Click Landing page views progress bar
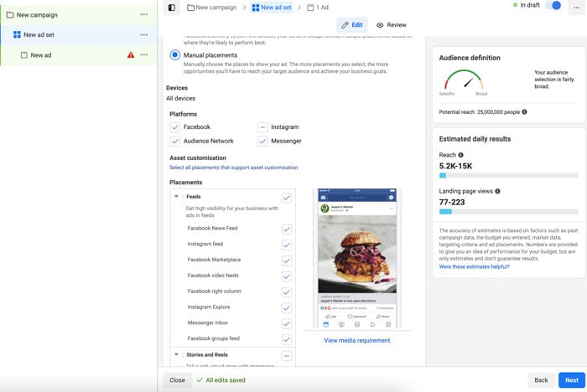The image size is (587, 392). point(508,212)
